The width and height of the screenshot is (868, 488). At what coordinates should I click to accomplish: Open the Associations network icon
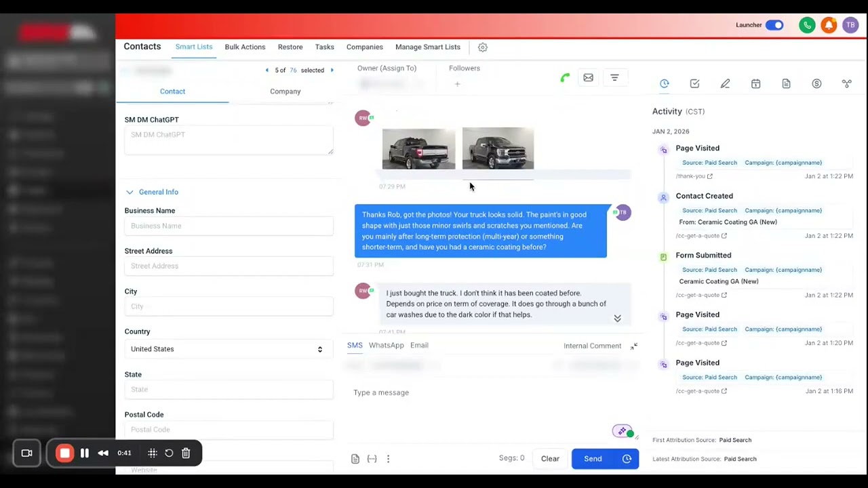tap(847, 83)
